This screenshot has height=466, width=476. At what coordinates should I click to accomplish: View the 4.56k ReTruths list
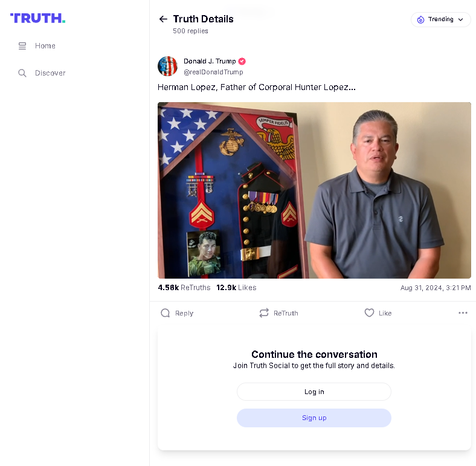click(184, 288)
